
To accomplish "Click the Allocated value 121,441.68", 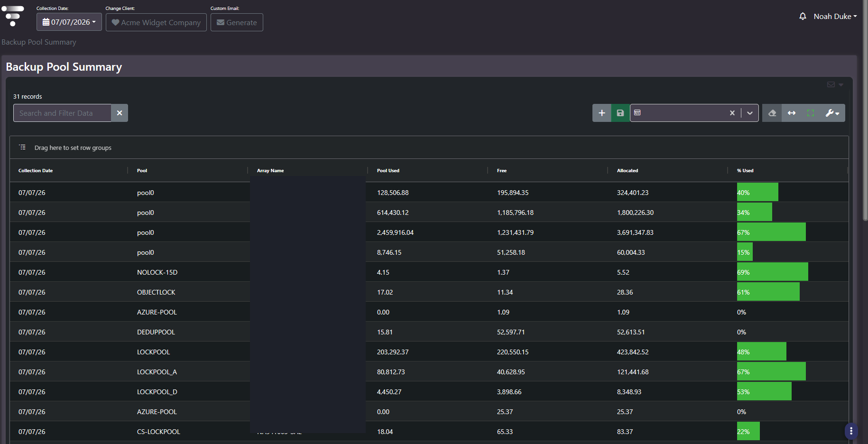I will coord(633,372).
